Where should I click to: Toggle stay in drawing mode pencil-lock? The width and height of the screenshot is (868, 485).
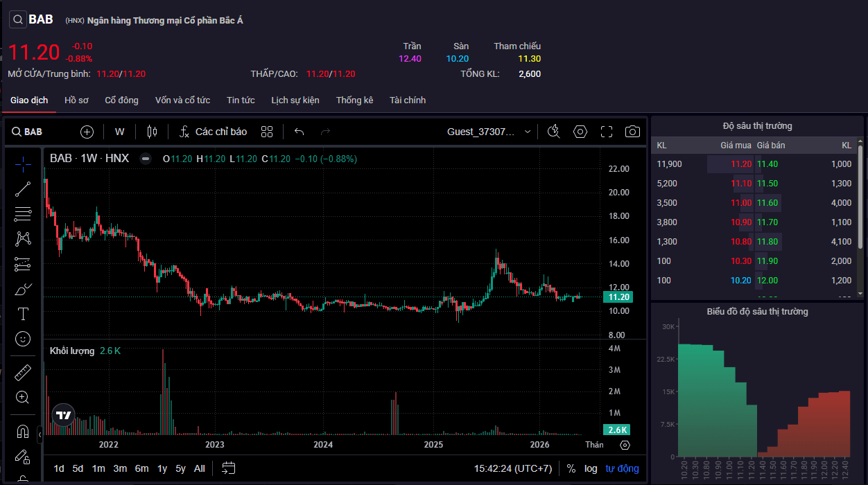point(23,457)
